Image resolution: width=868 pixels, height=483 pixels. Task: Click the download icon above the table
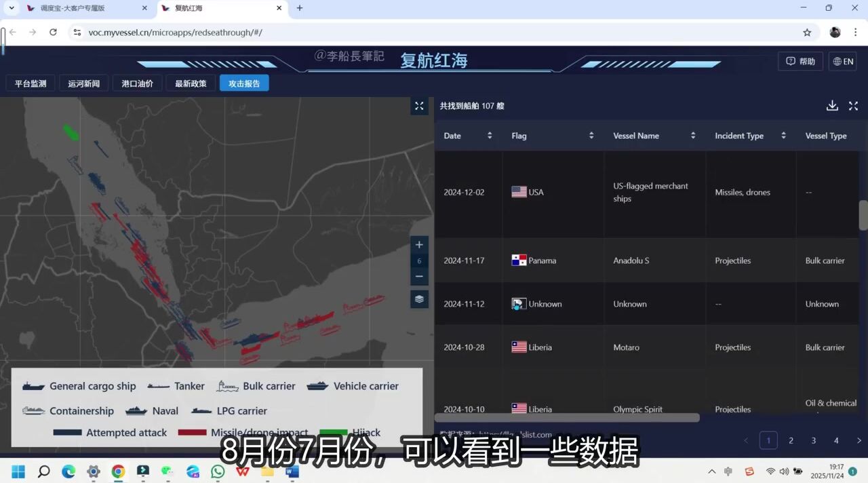point(832,106)
